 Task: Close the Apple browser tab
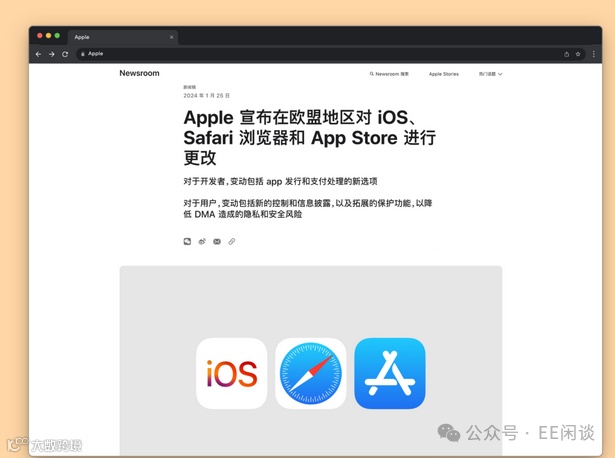[x=171, y=37]
